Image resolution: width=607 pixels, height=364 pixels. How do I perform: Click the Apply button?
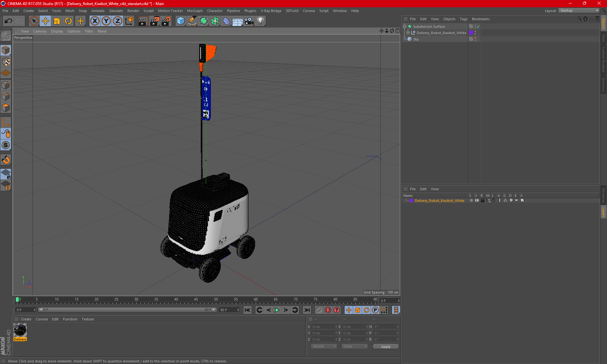click(386, 347)
